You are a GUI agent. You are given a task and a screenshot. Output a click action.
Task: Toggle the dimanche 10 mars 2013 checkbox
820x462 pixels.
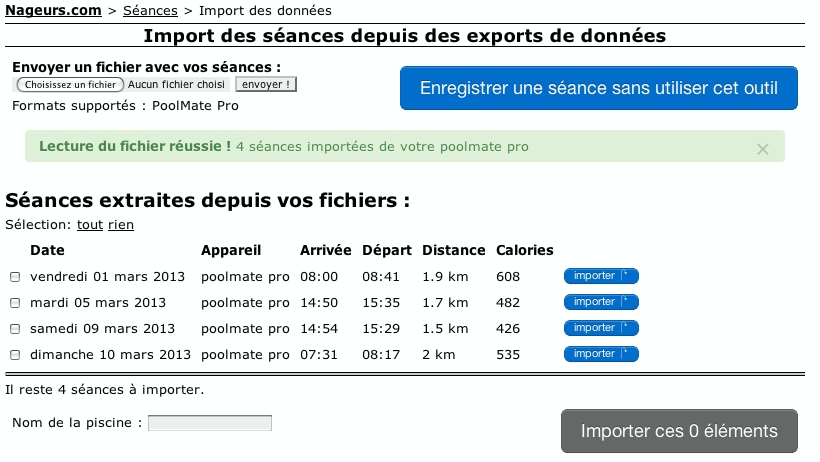coord(15,355)
